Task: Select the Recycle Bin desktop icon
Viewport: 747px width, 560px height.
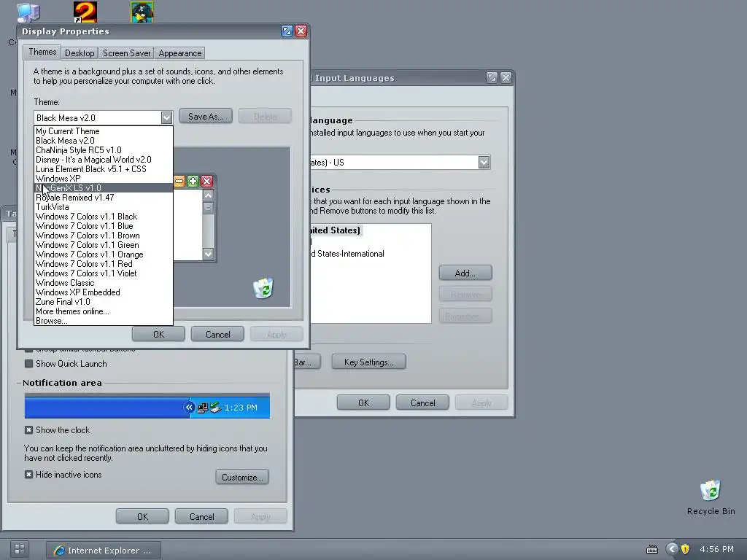Action: pyautogui.click(x=711, y=497)
